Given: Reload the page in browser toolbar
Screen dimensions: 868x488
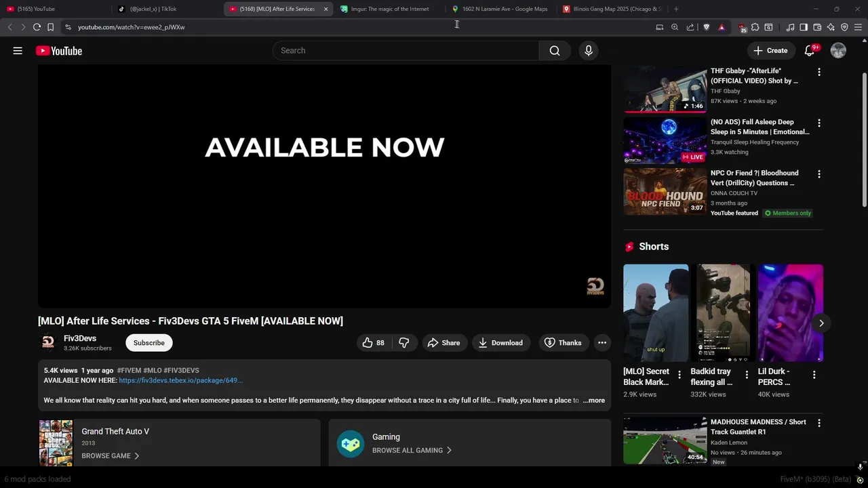Looking at the screenshot, I should click(37, 27).
